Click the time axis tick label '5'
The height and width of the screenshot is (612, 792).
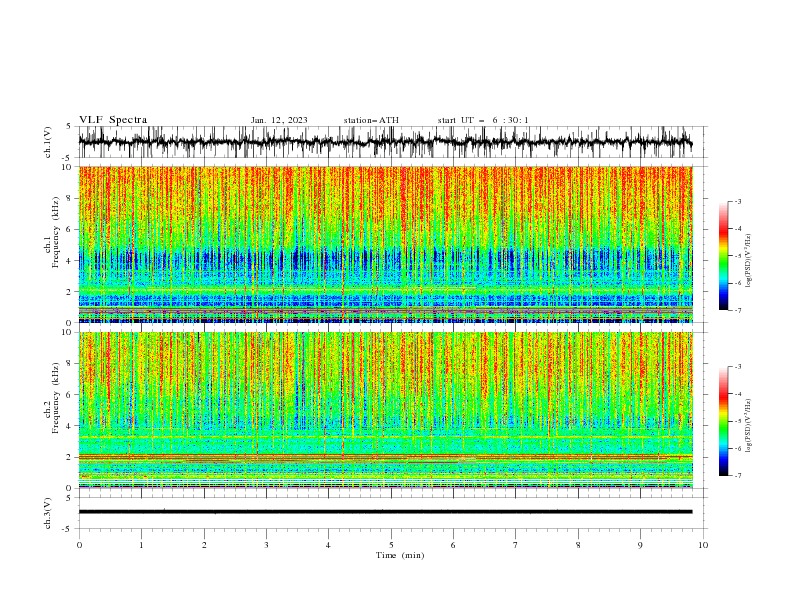click(391, 545)
